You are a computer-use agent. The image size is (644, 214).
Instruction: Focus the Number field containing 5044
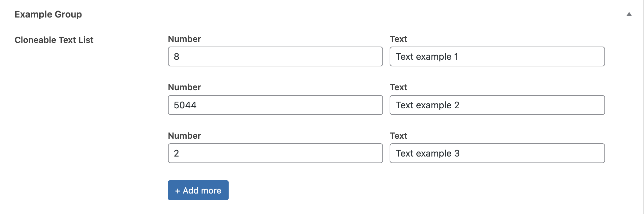coord(275,105)
